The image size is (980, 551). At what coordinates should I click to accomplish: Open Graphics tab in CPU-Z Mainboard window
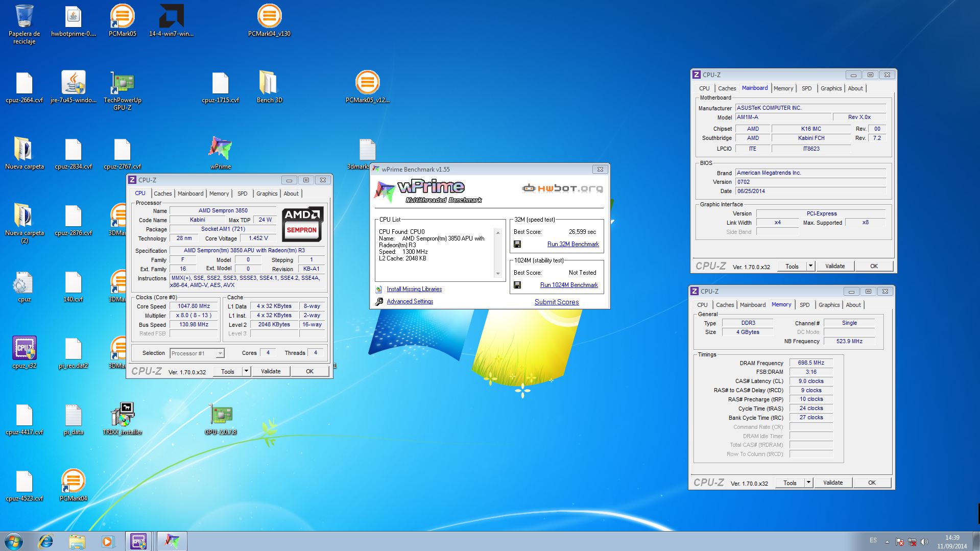[x=831, y=88]
